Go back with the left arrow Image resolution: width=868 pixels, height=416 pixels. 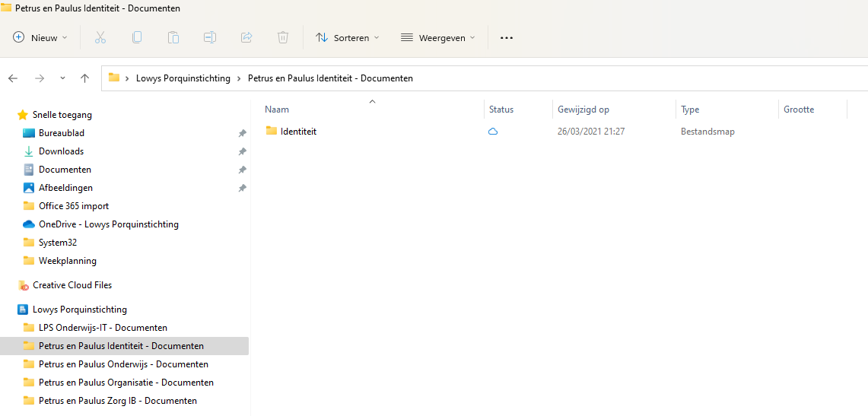(13, 78)
